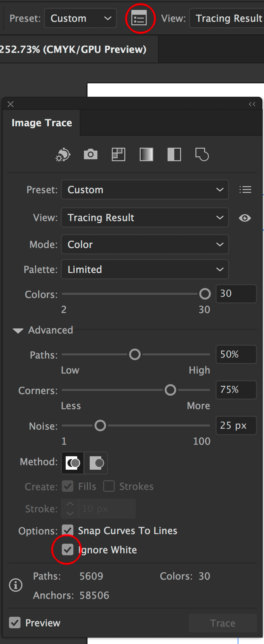
Task: Select the Auto-Color tracing preset icon
Action: click(x=63, y=154)
